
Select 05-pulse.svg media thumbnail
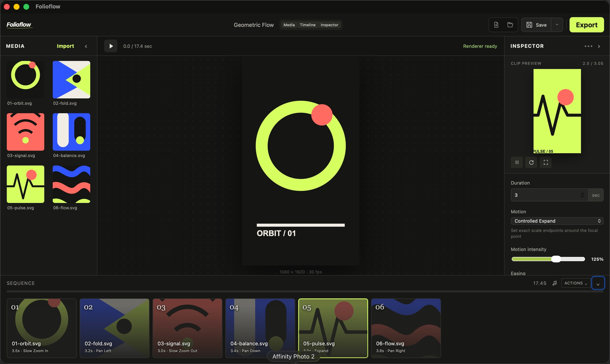coord(26,184)
